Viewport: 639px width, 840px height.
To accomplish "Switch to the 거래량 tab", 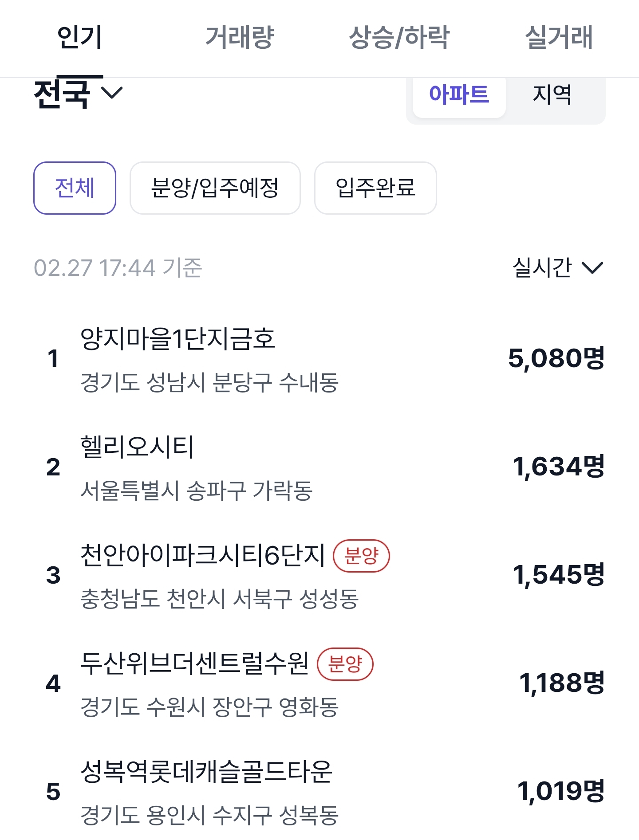I will pyautogui.click(x=240, y=37).
